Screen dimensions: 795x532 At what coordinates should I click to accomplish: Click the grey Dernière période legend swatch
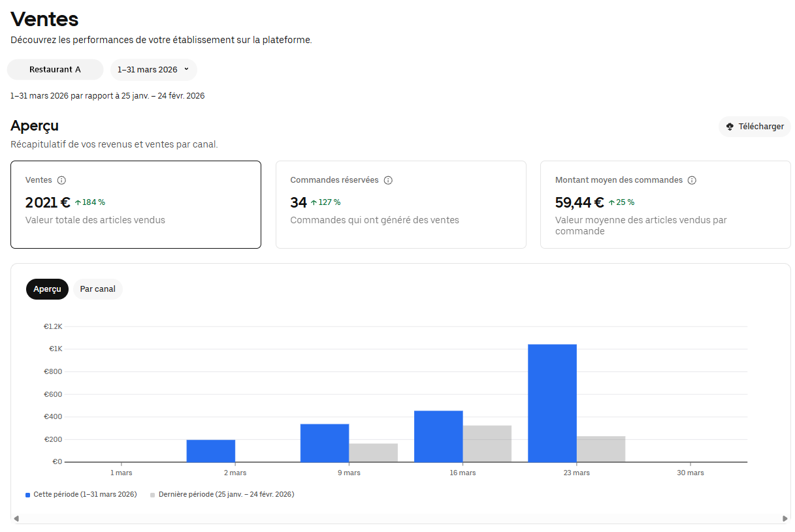click(152, 495)
